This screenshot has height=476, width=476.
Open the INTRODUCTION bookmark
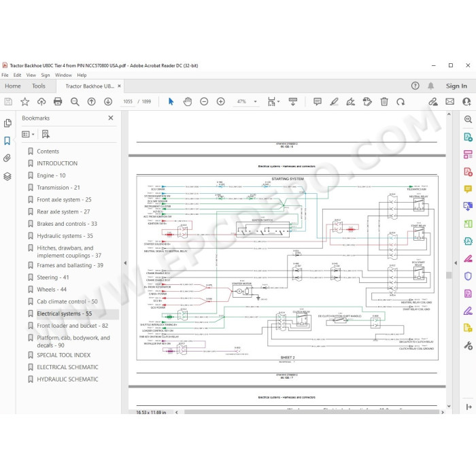point(57,163)
